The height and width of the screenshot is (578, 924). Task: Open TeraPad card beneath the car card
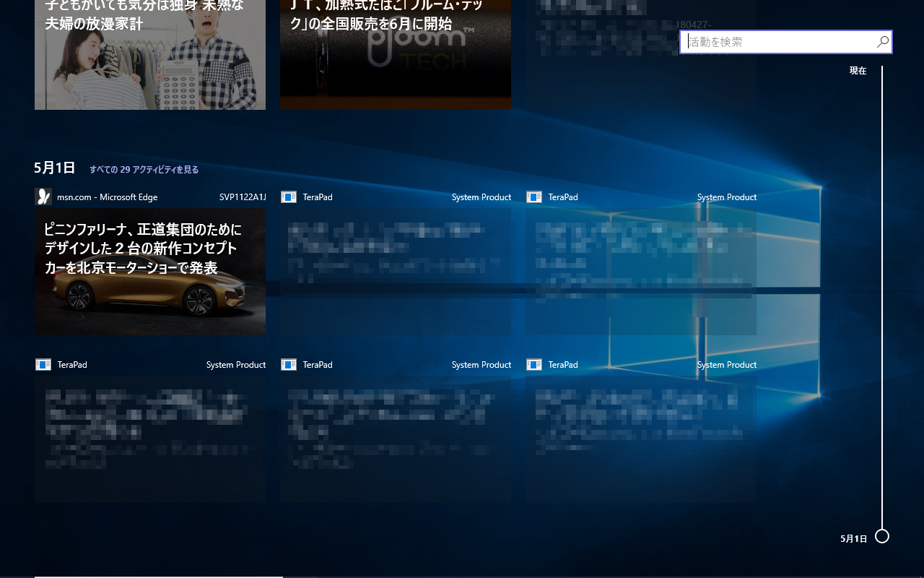coord(150,439)
